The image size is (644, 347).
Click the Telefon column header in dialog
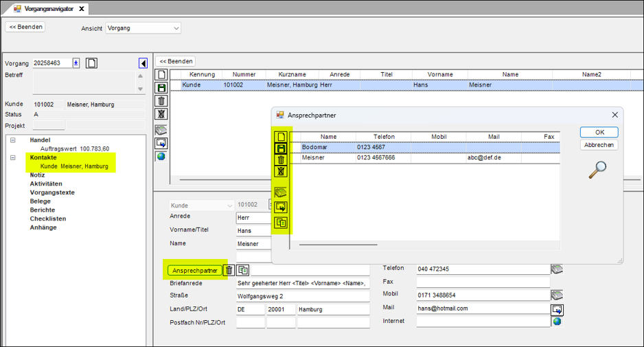pyautogui.click(x=384, y=137)
